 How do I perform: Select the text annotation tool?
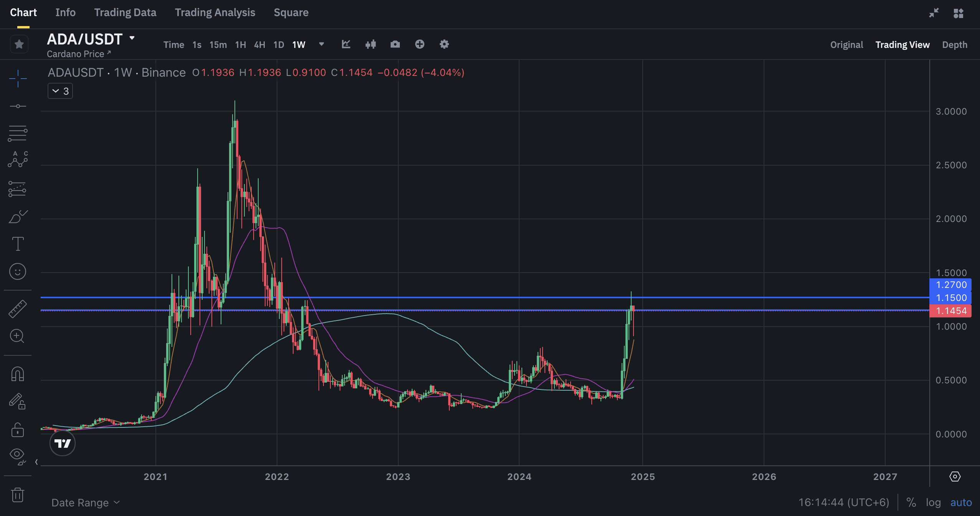(x=18, y=244)
